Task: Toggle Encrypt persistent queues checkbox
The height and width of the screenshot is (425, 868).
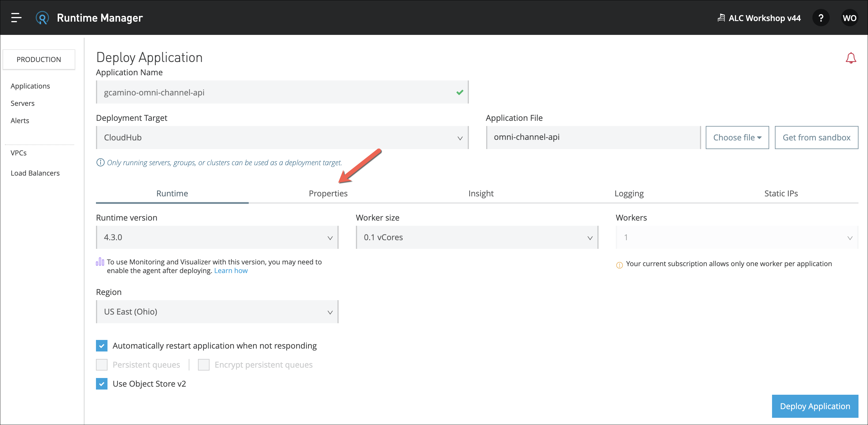Action: pyautogui.click(x=203, y=365)
